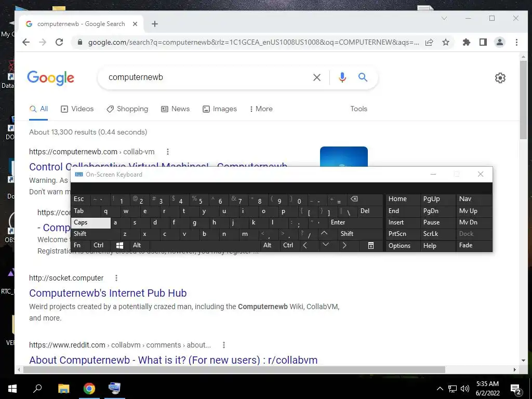
Task: Open the notification center in taskbar
Action: 515,389
